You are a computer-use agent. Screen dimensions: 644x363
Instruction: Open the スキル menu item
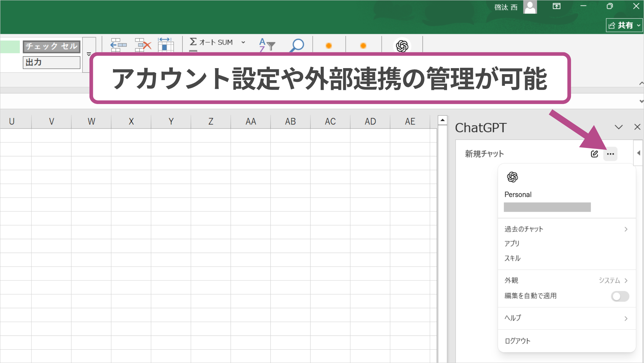566,258
